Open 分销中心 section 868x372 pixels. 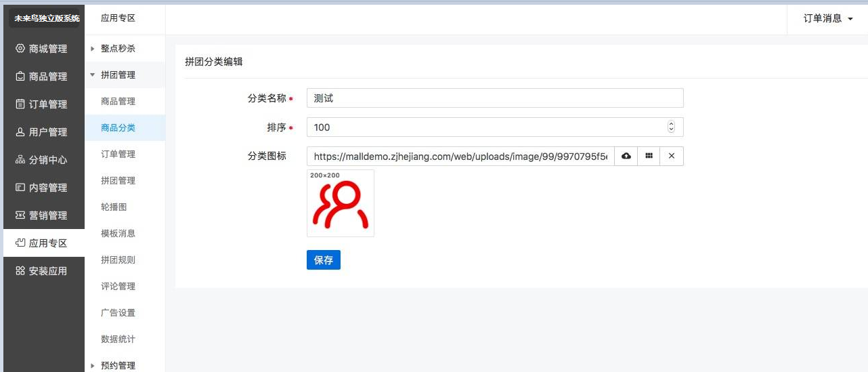click(x=44, y=160)
